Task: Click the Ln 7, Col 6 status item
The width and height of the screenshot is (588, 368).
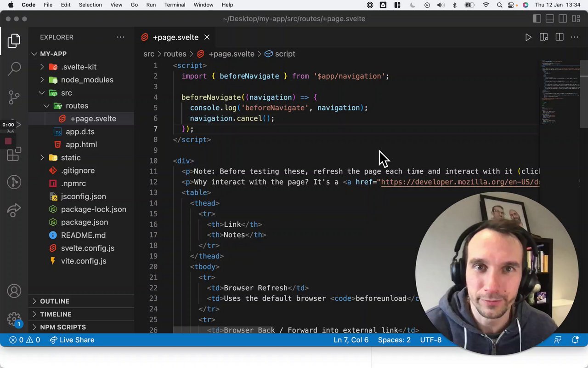Action: point(351,340)
